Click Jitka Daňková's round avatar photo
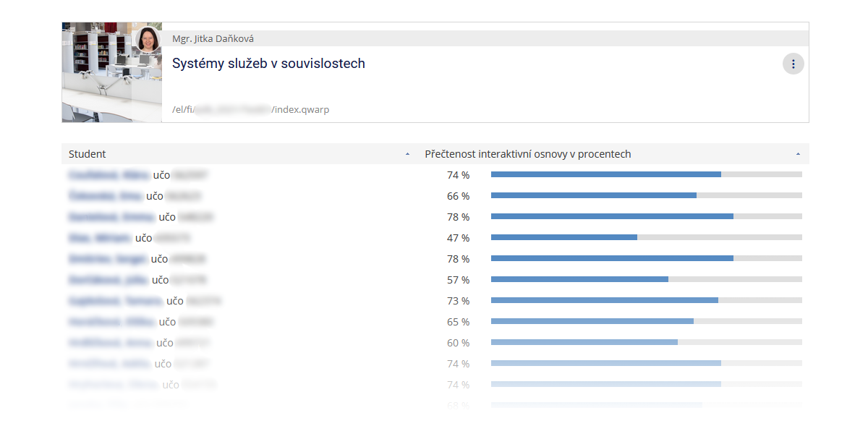The image size is (868, 434). (148, 40)
